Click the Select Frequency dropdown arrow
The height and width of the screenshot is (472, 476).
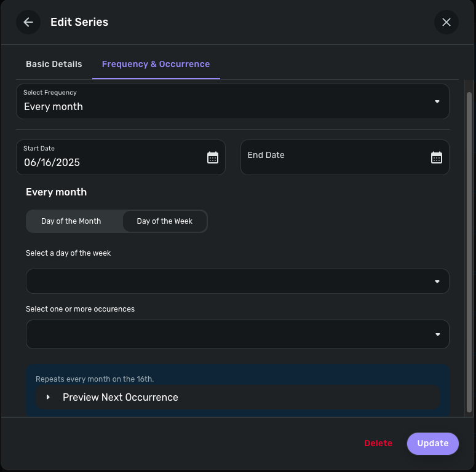point(437,101)
